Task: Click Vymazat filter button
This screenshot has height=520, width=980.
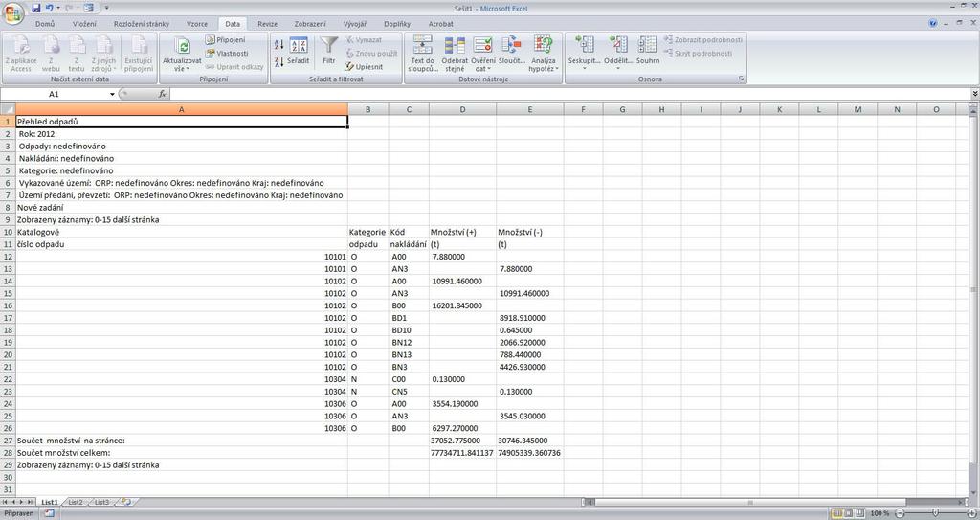Action: (364, 40)
